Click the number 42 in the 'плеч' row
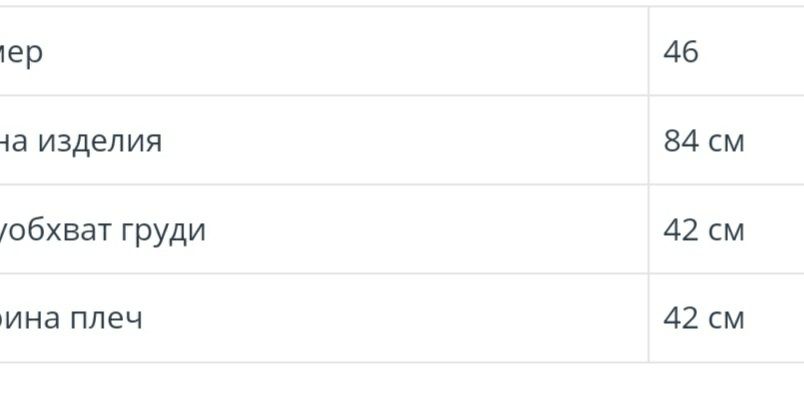The image size is (804, 413). (680, 319)
